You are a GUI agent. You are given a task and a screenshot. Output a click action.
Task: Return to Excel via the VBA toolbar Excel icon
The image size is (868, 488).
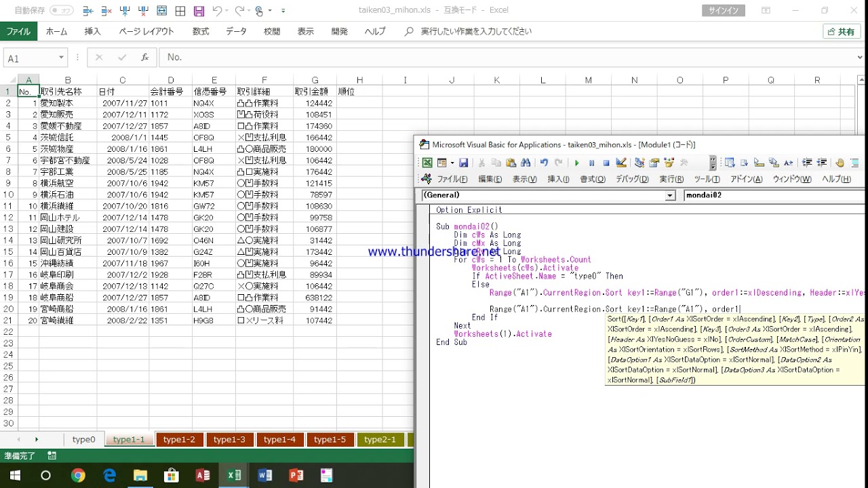coord(427,163)
